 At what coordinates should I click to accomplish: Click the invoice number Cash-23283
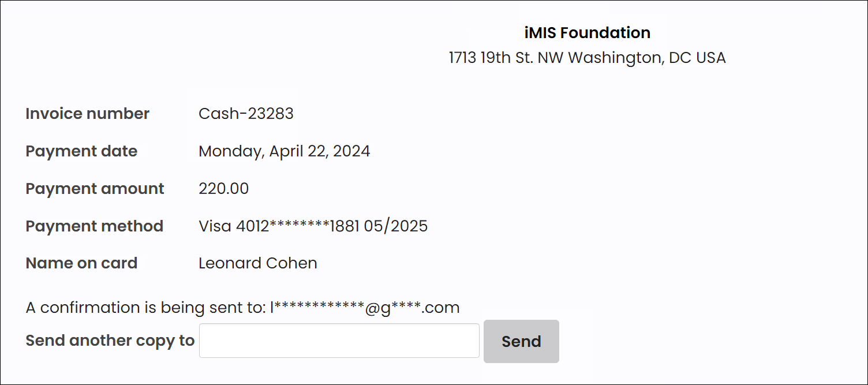point(246,113)
